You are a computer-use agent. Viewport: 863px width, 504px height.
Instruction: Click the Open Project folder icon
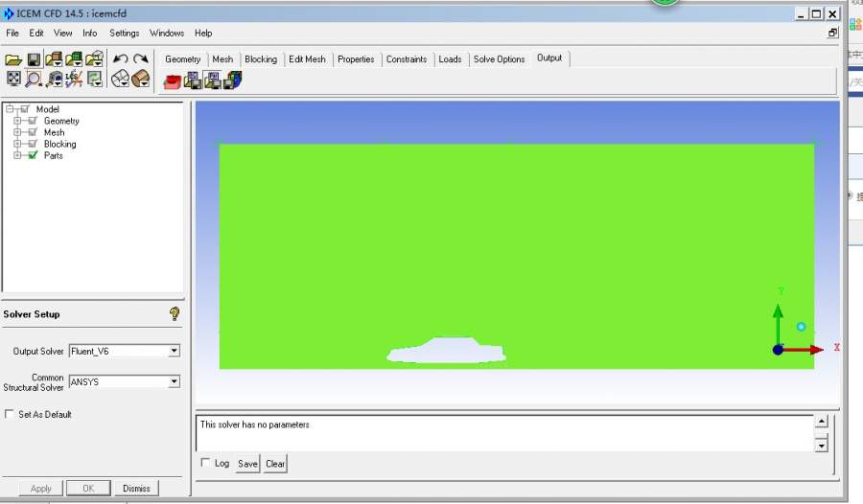pyautogui.click(x=13, y=59)
